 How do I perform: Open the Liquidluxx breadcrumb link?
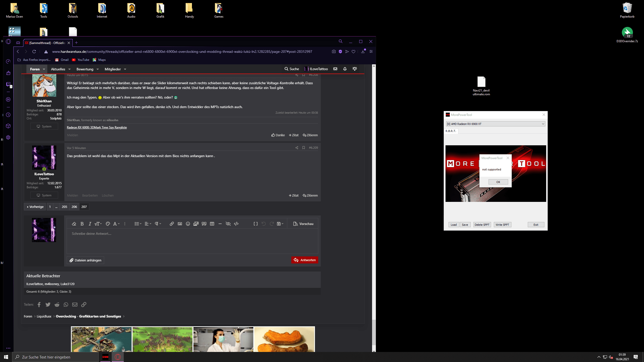pos(44,316)
